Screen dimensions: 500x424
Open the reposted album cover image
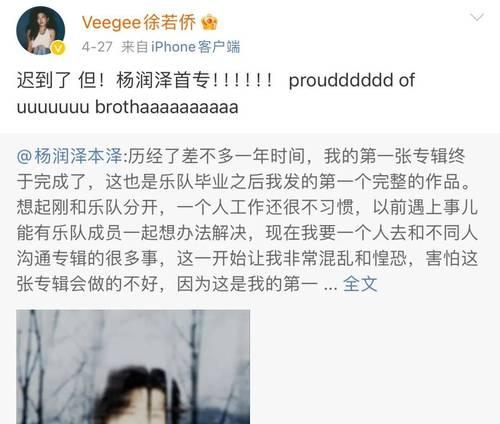coord(133,367)
